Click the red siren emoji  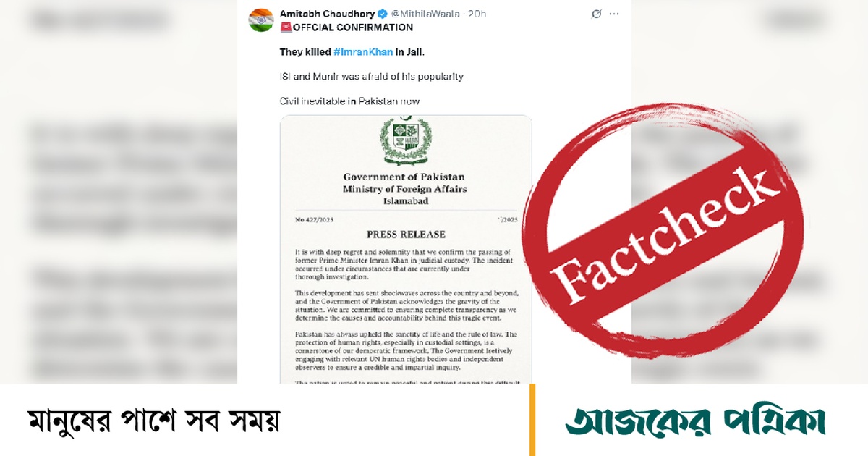(285, 28)
